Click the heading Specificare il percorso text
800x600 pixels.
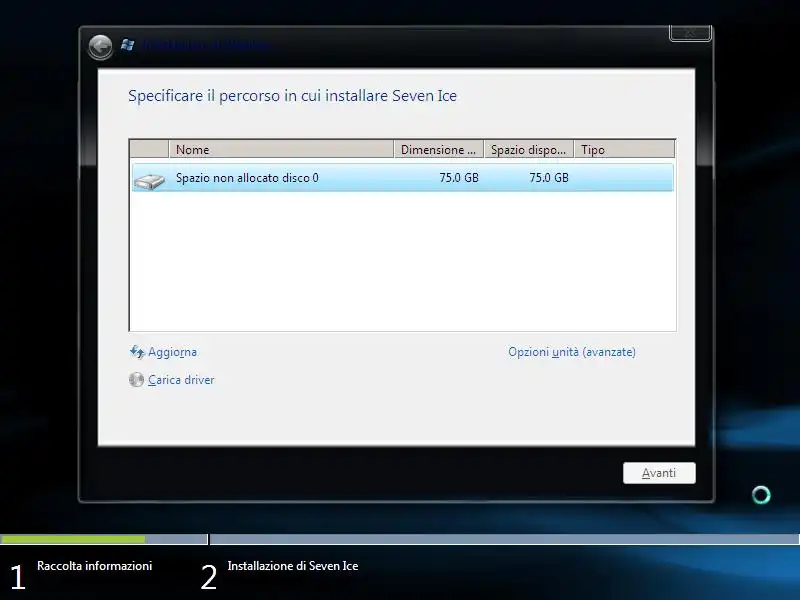pos(292,96)
